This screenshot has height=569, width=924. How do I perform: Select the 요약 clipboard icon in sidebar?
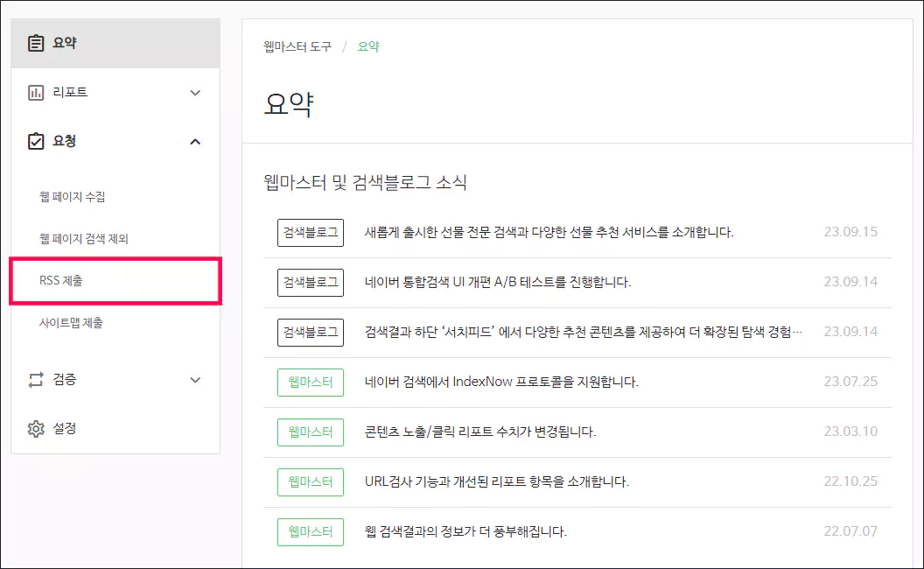[x=35, y=41]
